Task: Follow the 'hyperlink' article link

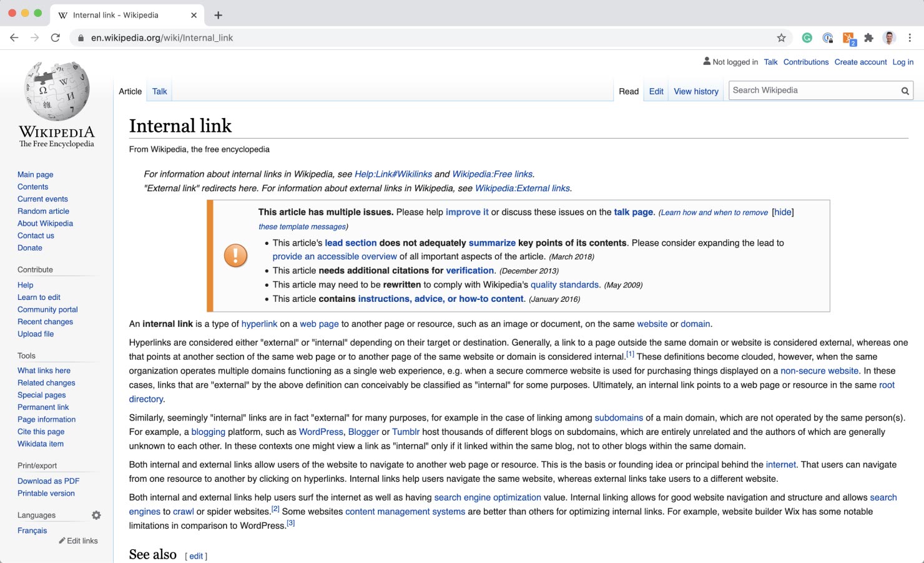Action: pyautogui.click(x=260, y=324)
